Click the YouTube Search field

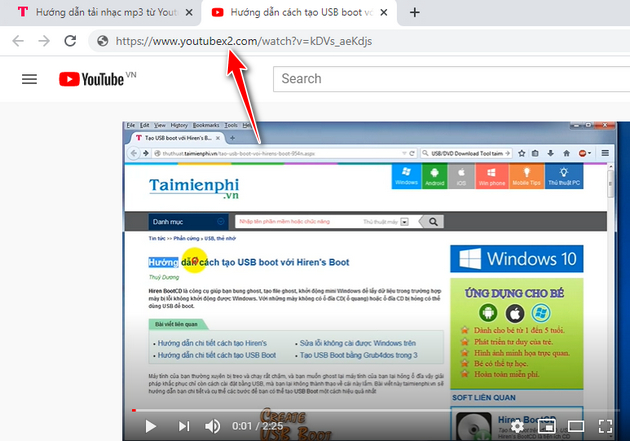451,79
